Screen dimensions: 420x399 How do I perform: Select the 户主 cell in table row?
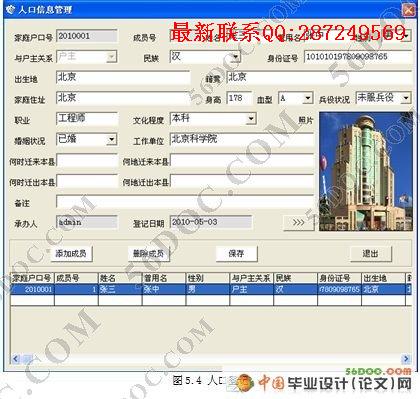[252, 289]
